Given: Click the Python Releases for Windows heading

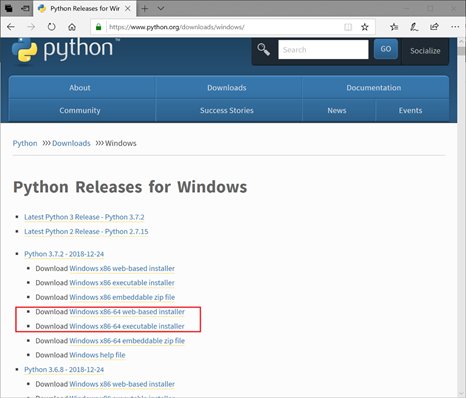Looking at the screenshot, I should (130, 187).
